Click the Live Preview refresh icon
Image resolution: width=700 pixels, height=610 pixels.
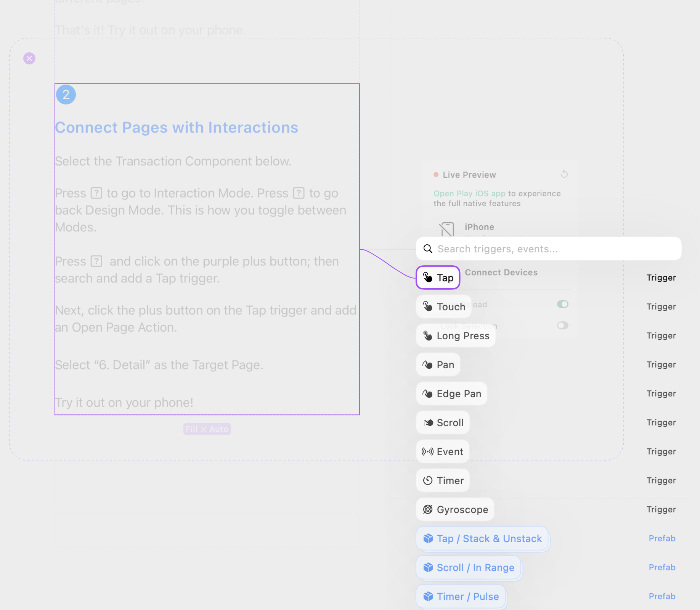[564, 174]
